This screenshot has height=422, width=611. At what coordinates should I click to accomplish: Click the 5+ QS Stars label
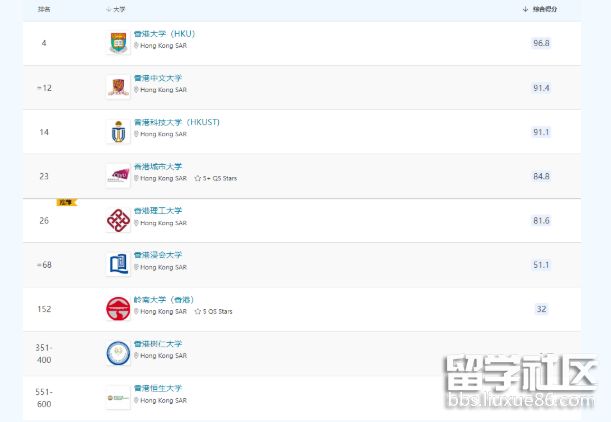(x=220, y=178)
